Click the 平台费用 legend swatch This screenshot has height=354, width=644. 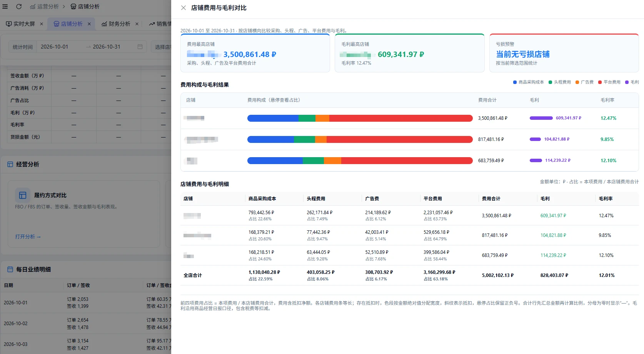[x=600, y=82]
